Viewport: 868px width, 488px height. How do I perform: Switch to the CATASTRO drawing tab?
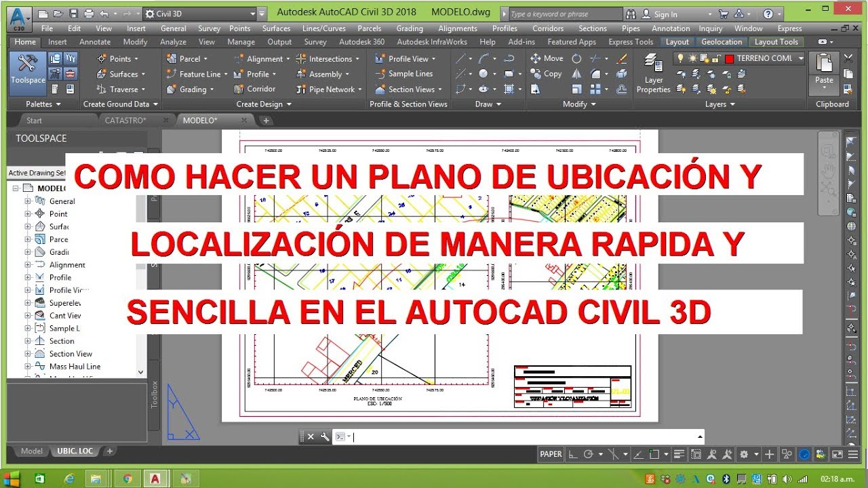(x=126, y=120)
